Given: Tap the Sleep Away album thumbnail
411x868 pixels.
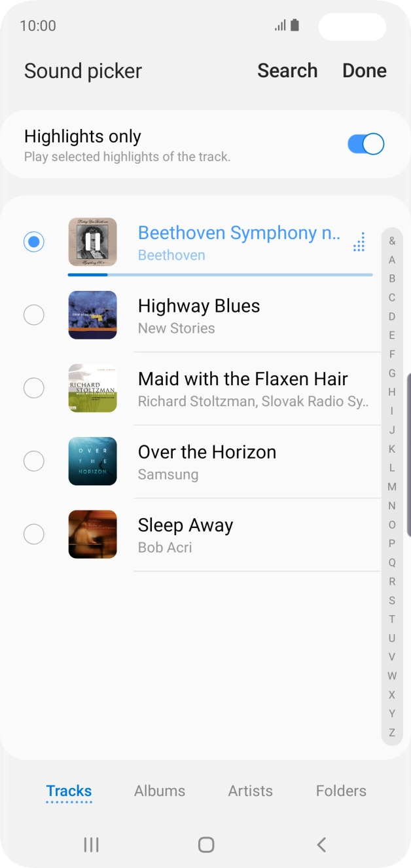Looking at the screenshot, I should (x=92, y=535).
